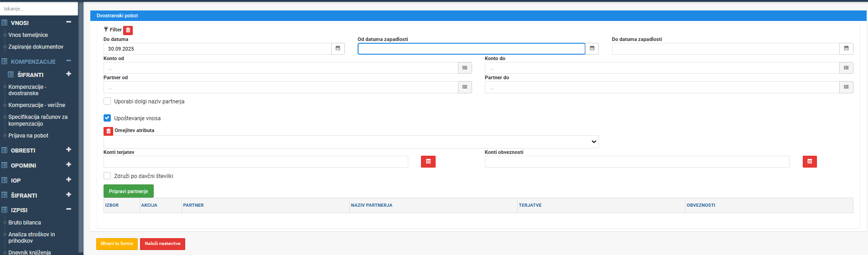Open Konti terjatev red list button
This screenshot has height=255, width=868.
pyautogui.click(x=428, y=162)
